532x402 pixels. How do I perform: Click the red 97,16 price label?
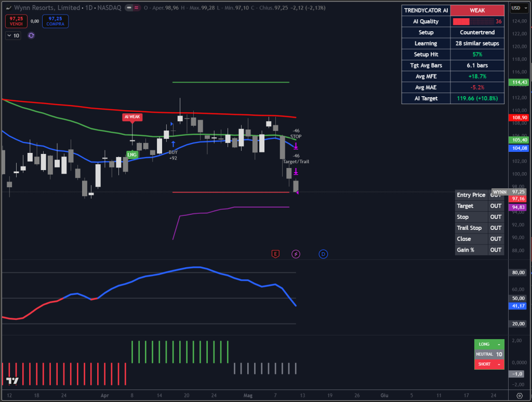(x=518, y=199)
